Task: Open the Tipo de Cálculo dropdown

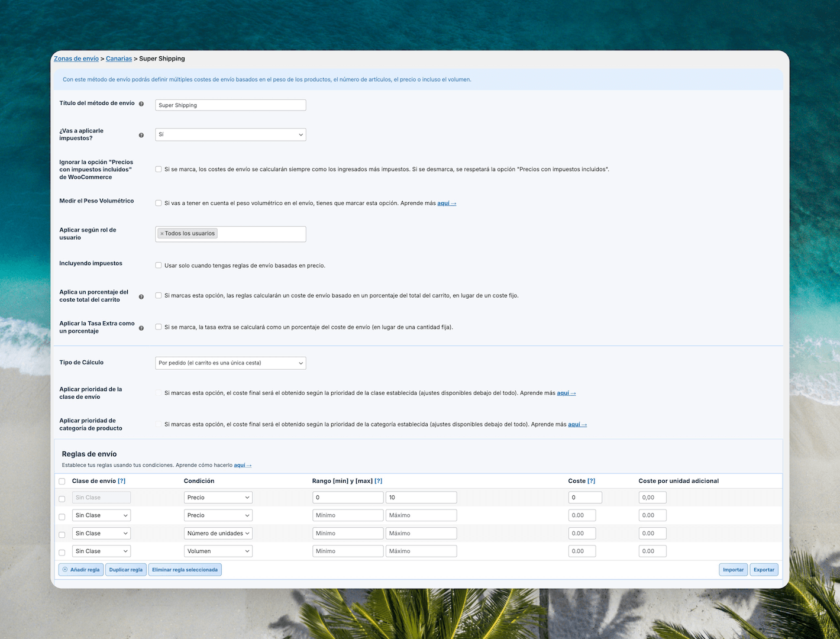Action: tap(230, 363)
